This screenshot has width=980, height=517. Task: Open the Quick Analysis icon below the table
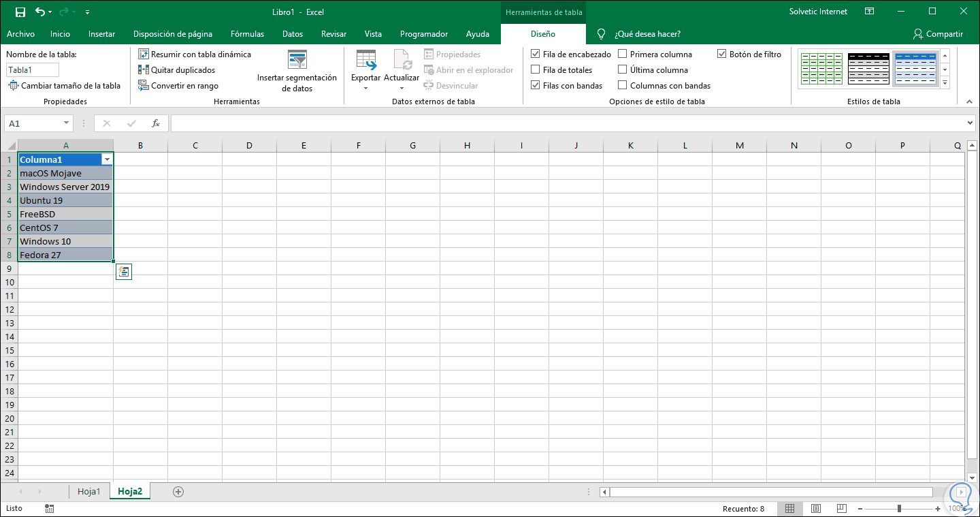[123, 271]
